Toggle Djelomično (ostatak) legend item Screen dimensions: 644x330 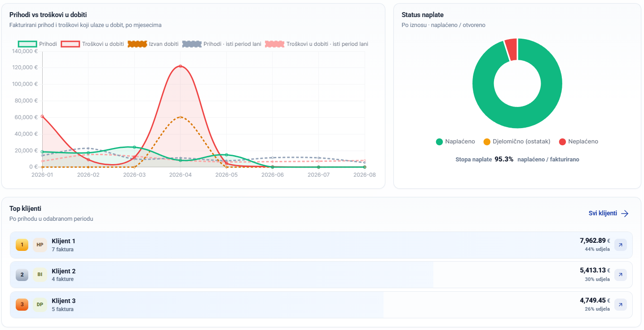[516, 142]
